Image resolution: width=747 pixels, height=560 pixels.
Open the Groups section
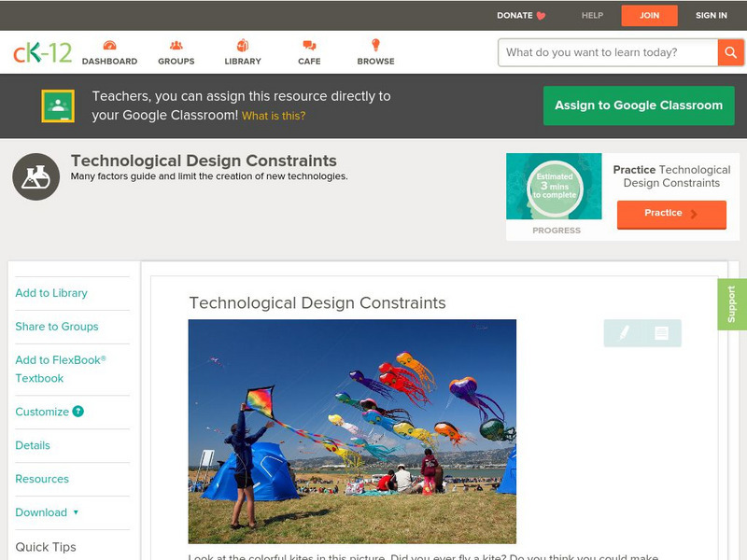(x=176, y=52)
